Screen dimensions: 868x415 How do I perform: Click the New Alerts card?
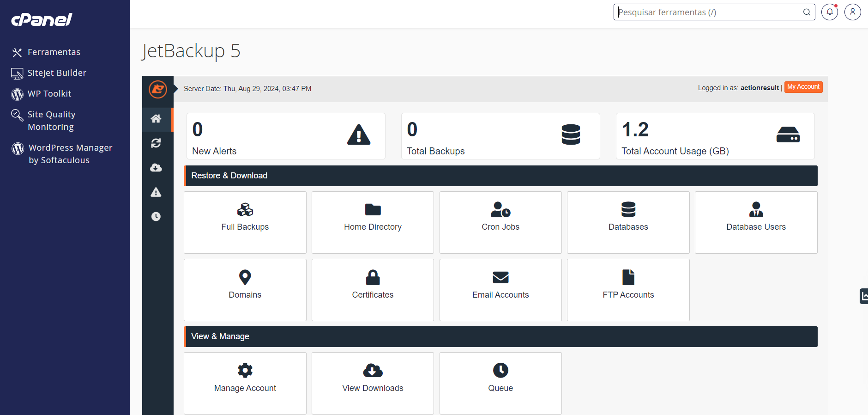click(286, 136)
